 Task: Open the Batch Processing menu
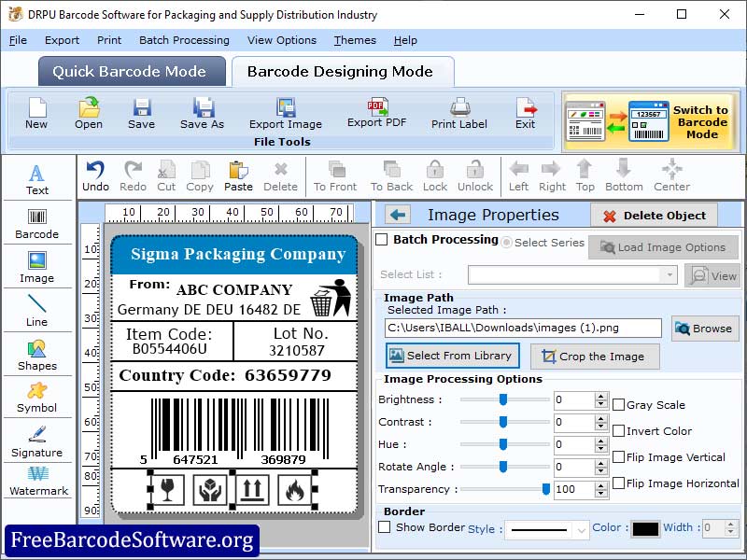(x=184, y=40)
